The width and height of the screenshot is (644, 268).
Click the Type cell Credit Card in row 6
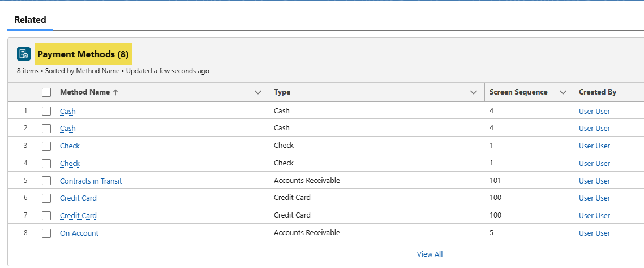292,198
